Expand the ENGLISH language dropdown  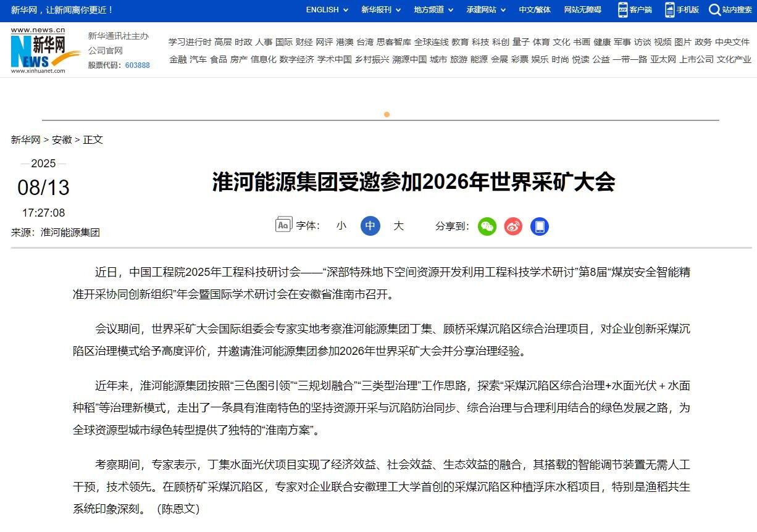click(327, 10)
